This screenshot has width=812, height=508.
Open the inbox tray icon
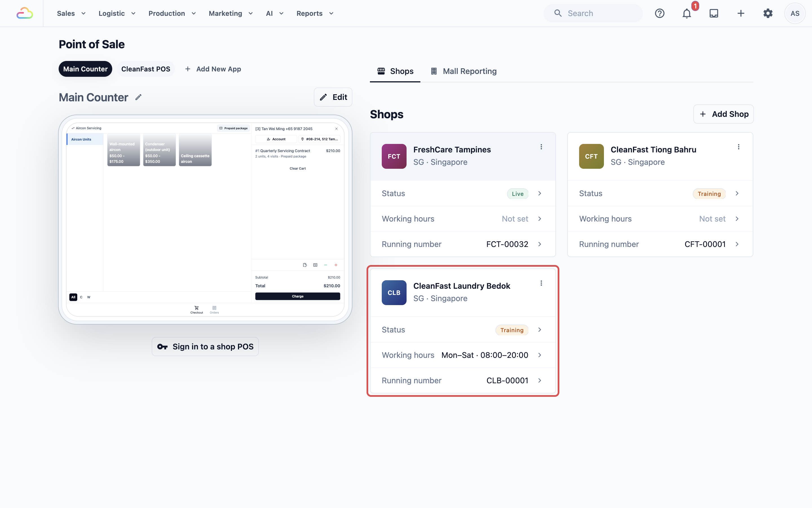[x=714, y=14]
